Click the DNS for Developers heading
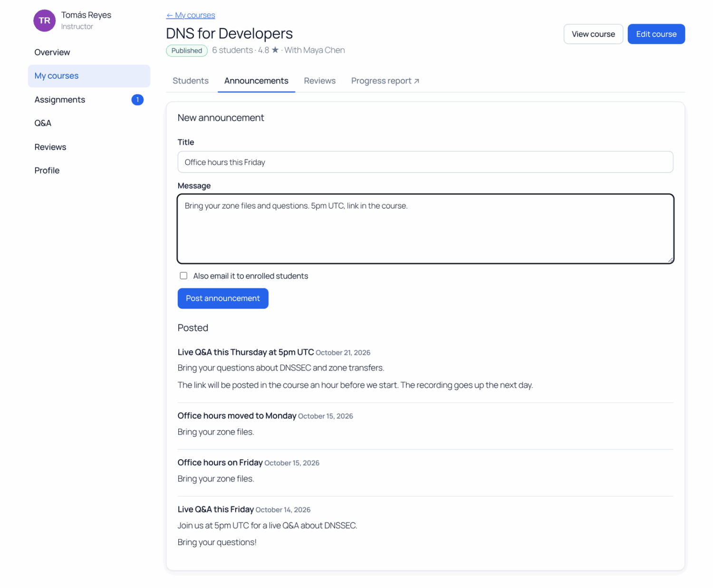 point(229,33)
